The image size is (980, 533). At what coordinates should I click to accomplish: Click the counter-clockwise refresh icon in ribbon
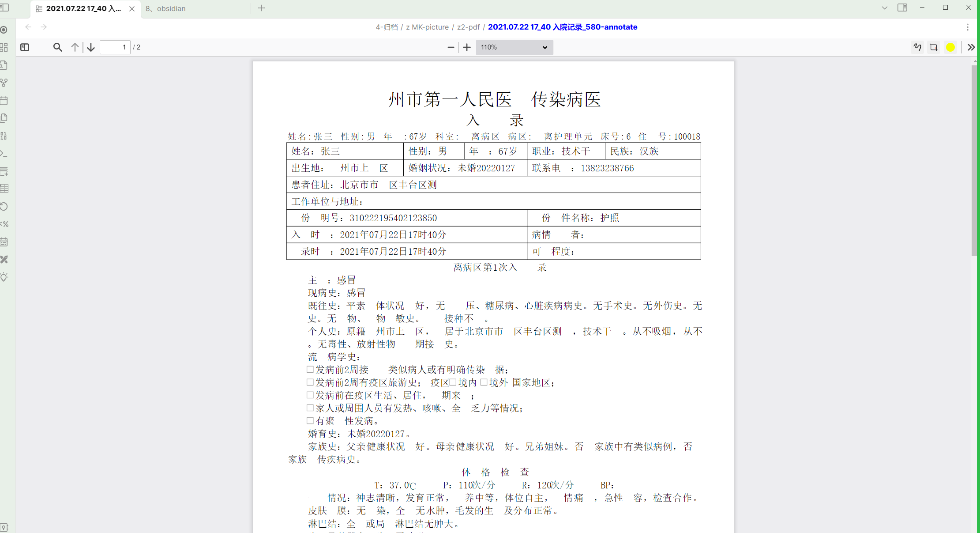[x=4, y=206]
